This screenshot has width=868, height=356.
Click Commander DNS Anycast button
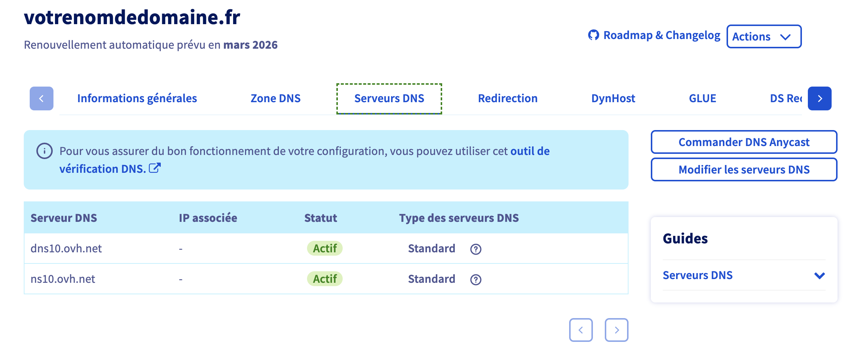tap(744, 142)
